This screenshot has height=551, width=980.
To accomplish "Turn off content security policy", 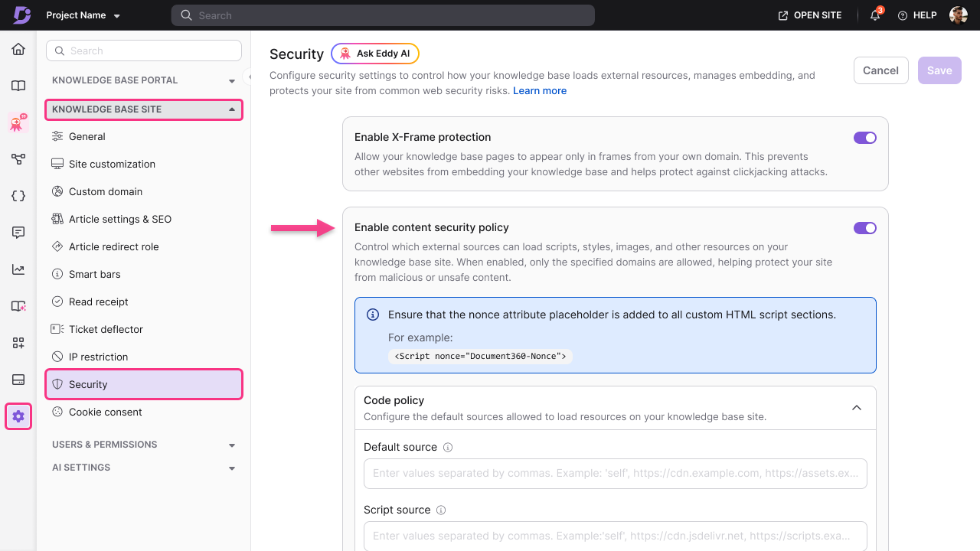I will (864, 227).
